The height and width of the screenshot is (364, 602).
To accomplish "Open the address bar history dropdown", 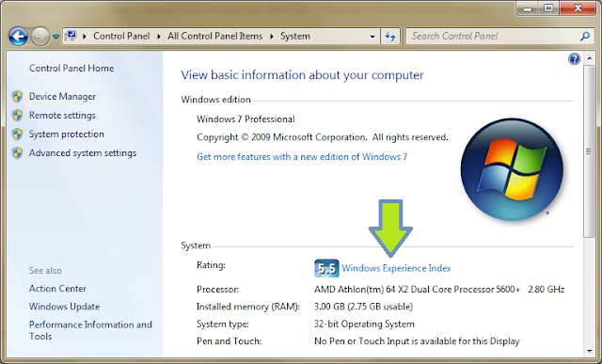I will [372, 37].
